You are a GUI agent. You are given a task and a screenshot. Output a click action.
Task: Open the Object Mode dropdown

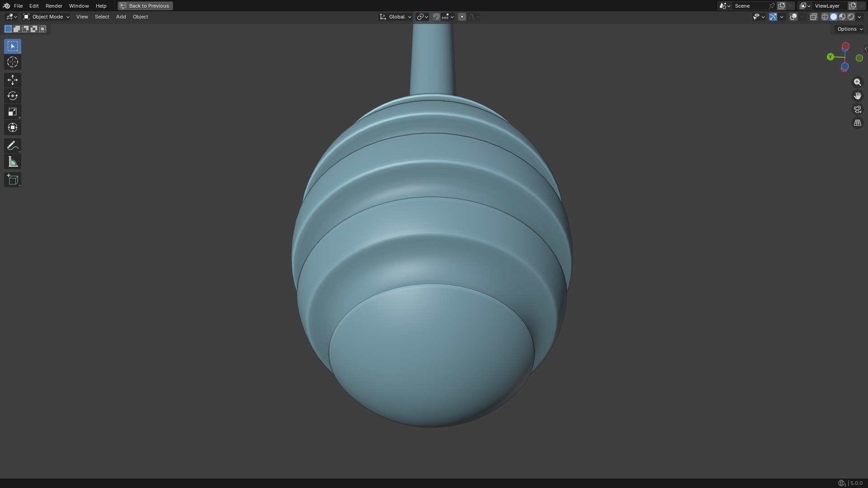tap(46, 17)
